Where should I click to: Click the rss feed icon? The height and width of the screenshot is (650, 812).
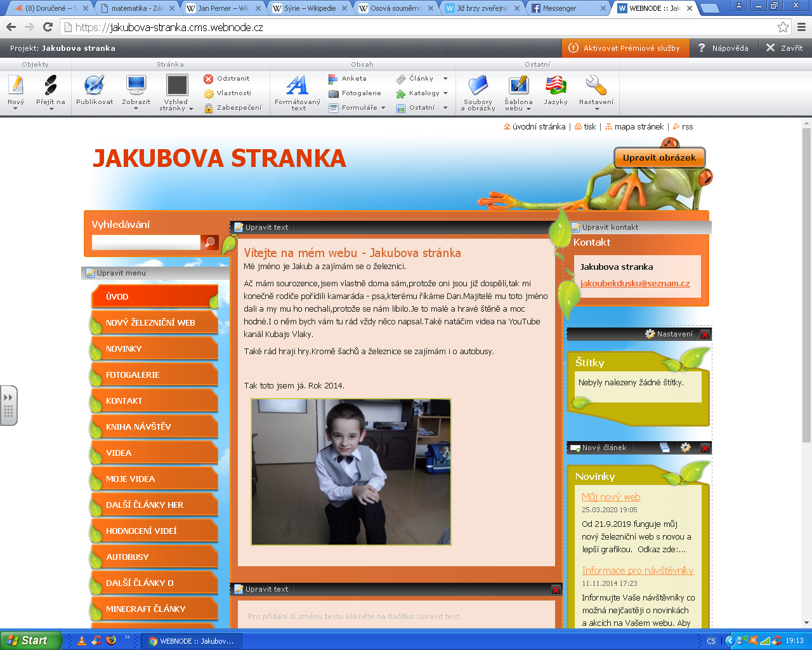tap(677, 126)
